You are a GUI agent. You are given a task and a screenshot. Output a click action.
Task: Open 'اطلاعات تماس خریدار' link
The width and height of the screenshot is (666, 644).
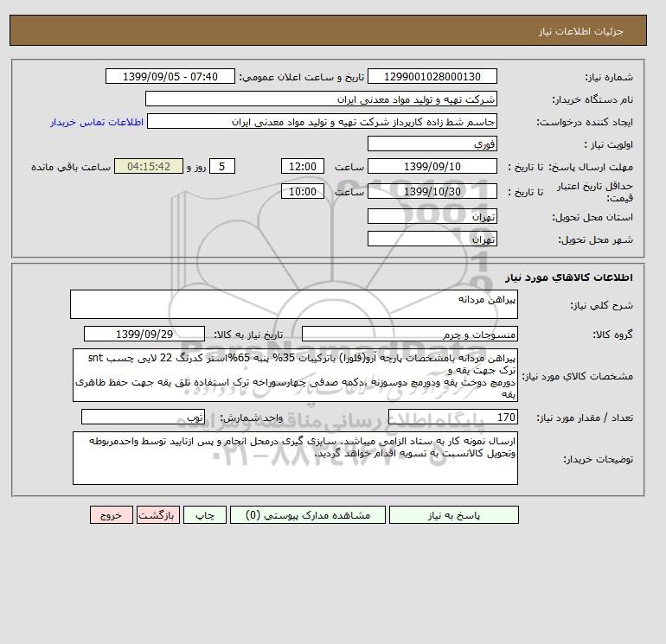tap(97, 122)
